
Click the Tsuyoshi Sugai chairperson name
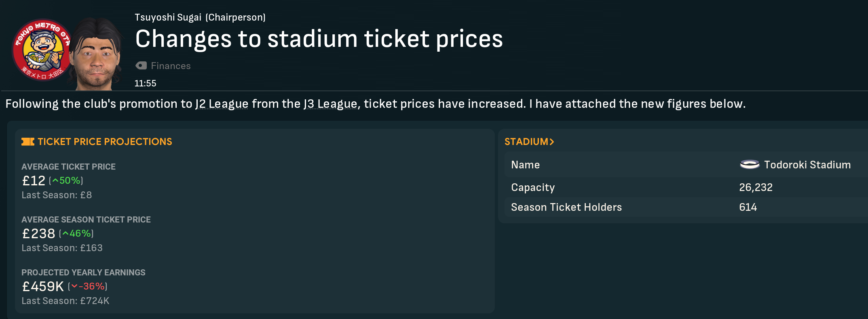168,17
